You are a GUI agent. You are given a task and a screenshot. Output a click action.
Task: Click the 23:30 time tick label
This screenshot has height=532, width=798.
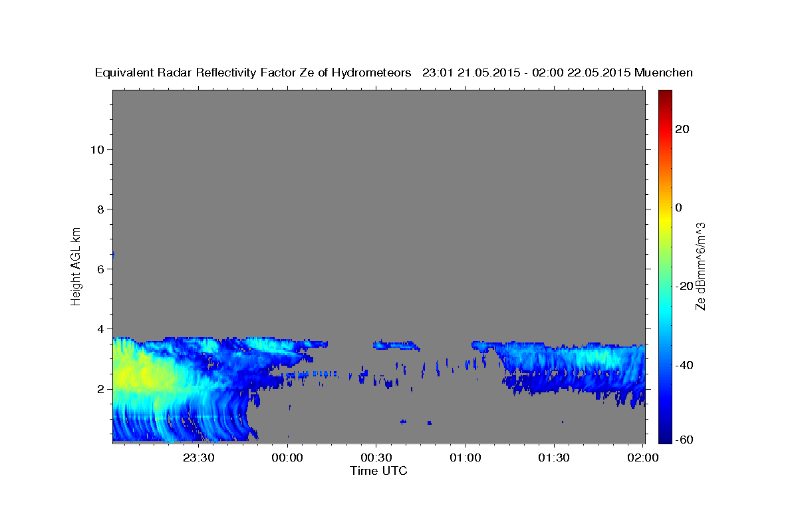(199, 458)
